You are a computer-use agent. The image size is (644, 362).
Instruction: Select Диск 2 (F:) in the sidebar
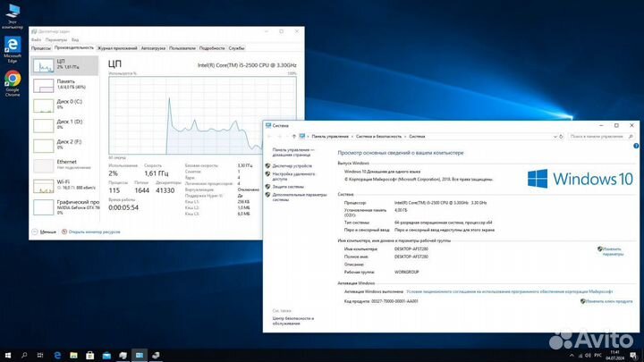tap(64, 146)
